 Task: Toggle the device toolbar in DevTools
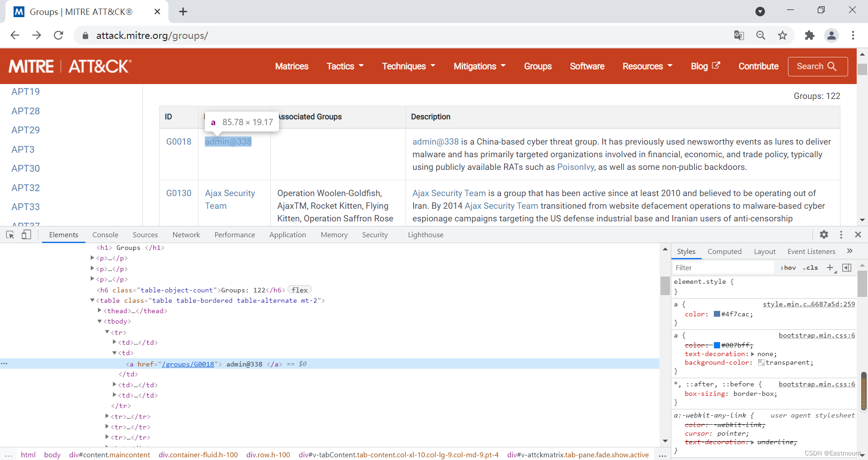tap(27, 235)
